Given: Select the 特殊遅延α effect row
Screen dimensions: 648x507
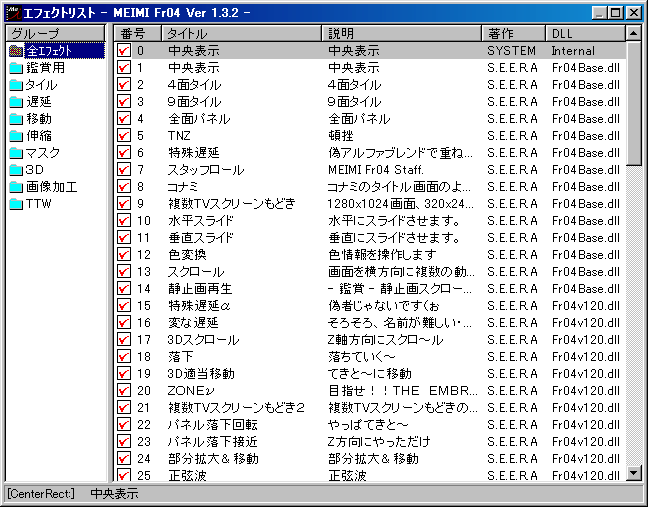Looking at the screenshot, I should coord(370,306).
